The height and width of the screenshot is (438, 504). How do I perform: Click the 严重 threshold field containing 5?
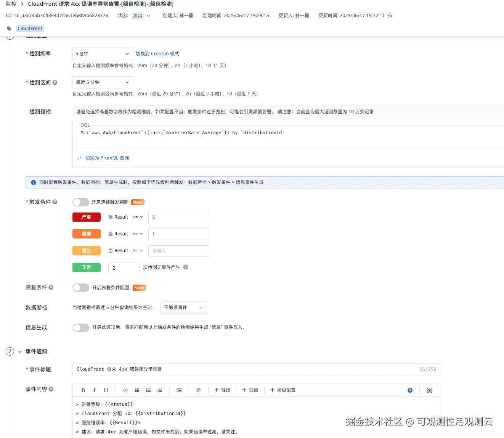click(179, 217)
